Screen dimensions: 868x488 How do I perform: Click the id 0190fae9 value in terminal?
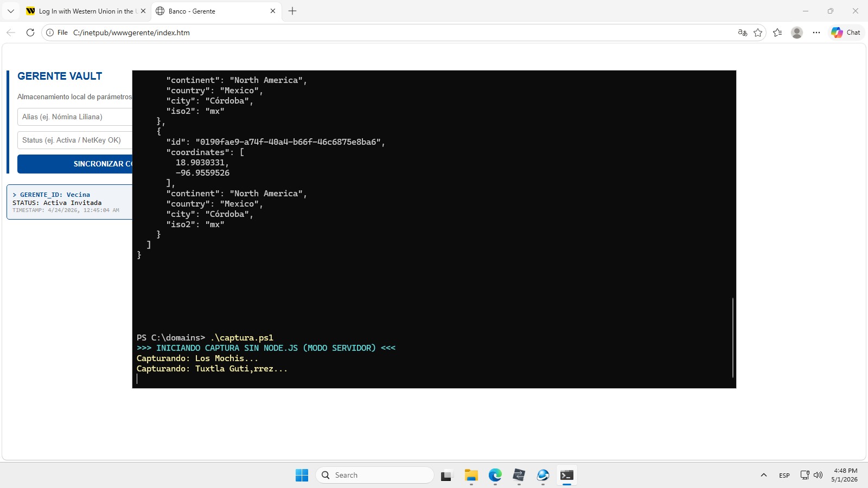(x=290, y=142)
